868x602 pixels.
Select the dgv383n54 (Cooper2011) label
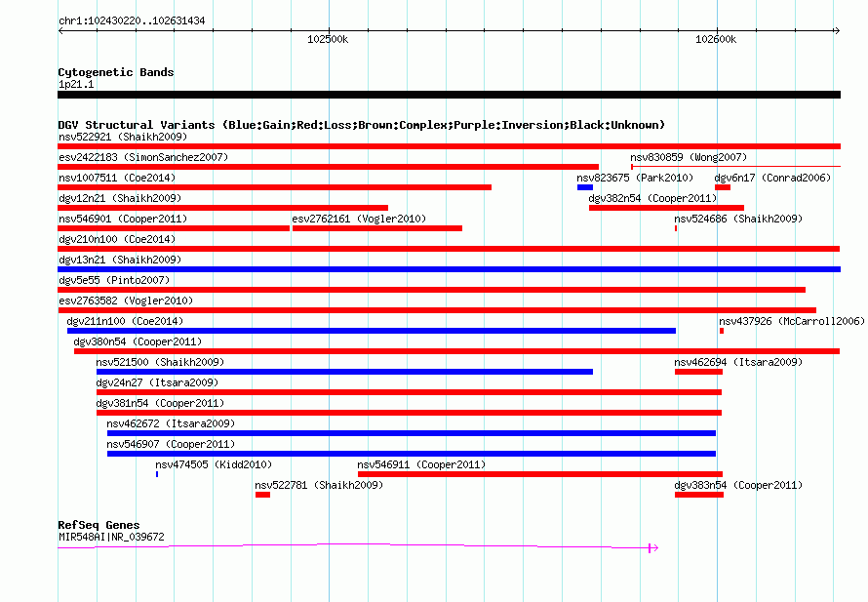(x=738, y=485)
